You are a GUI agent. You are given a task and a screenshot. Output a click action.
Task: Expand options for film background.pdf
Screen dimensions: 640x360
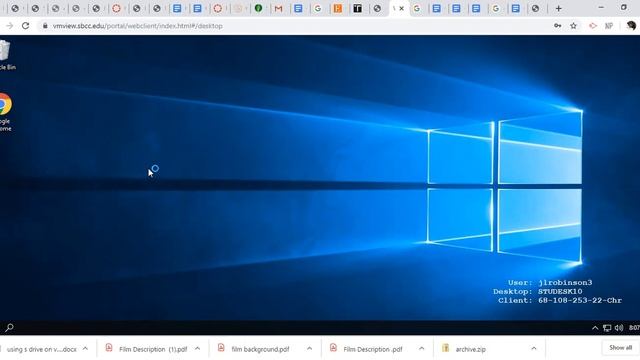click(x=309, y=349)
